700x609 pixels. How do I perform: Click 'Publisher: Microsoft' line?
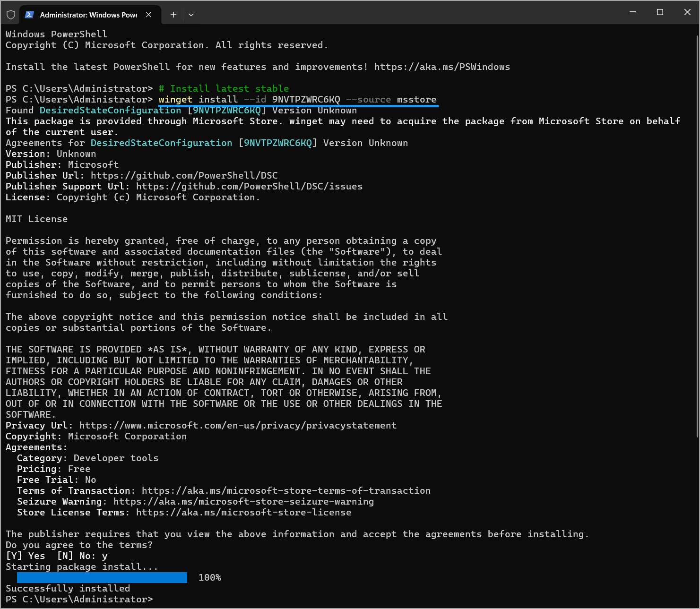62,164
